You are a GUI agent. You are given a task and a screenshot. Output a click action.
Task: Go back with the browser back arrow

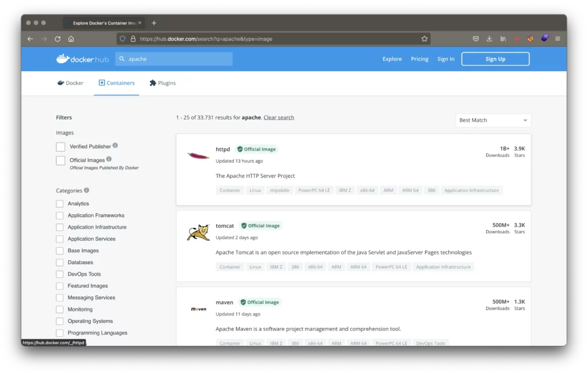click(30, 38)
